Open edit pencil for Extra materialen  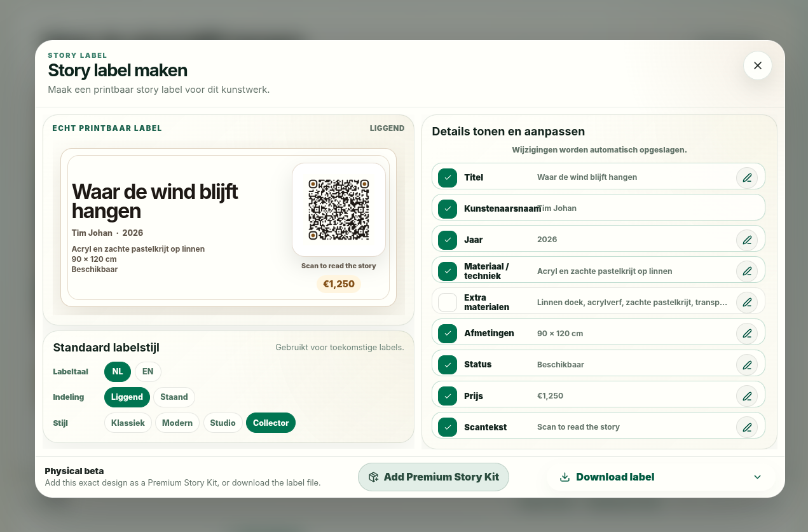pyautogui.click(x=747, y=302)
